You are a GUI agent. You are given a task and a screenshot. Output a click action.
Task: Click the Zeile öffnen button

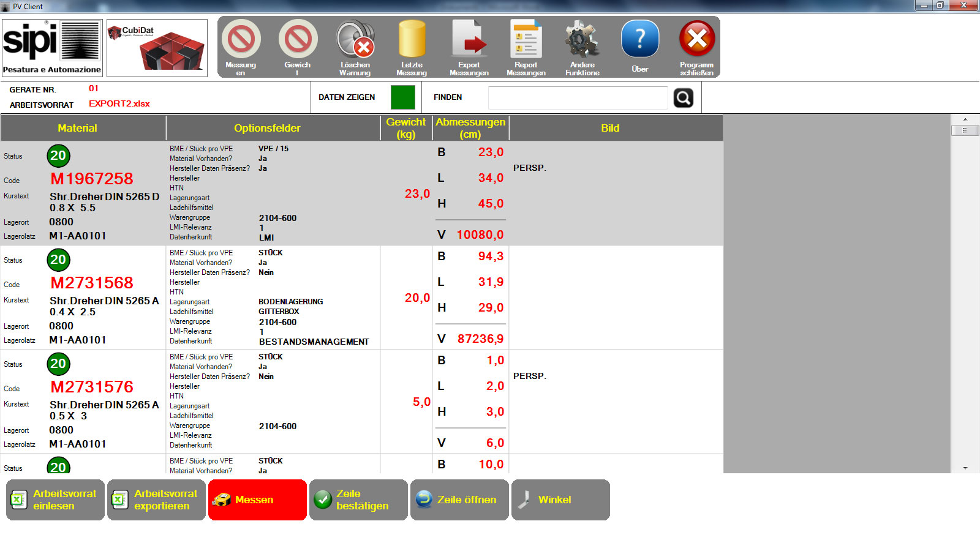459,500
